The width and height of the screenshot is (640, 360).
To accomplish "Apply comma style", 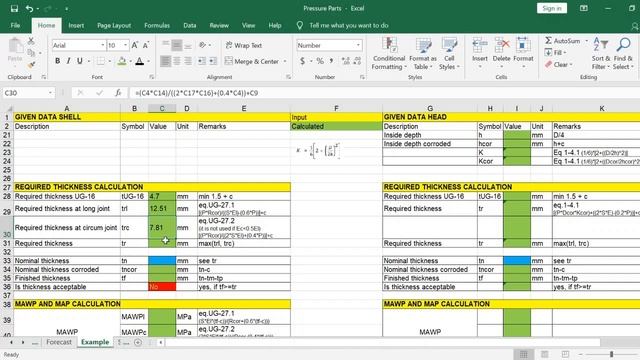I will pos(331,61).
